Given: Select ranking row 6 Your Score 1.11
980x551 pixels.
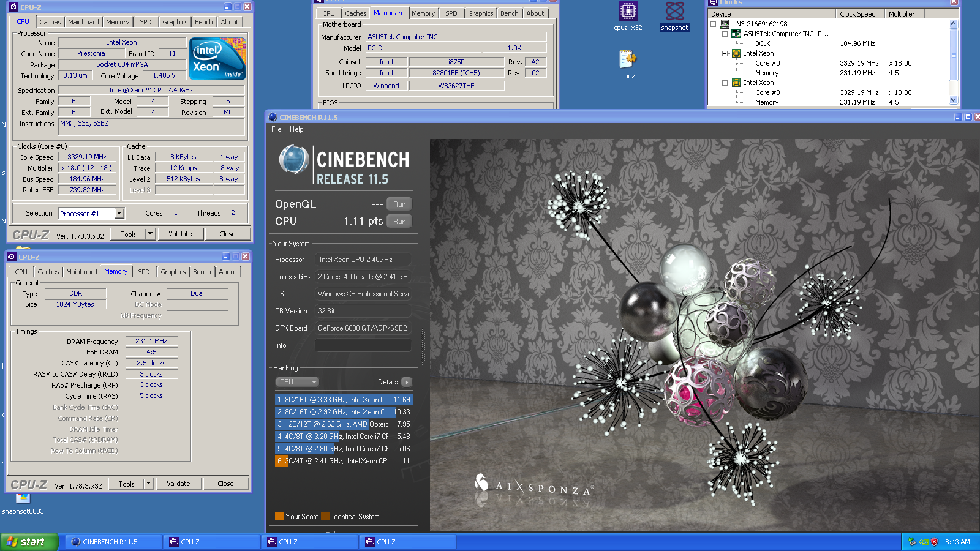Looking at the screenshot, I should point(344,461).
